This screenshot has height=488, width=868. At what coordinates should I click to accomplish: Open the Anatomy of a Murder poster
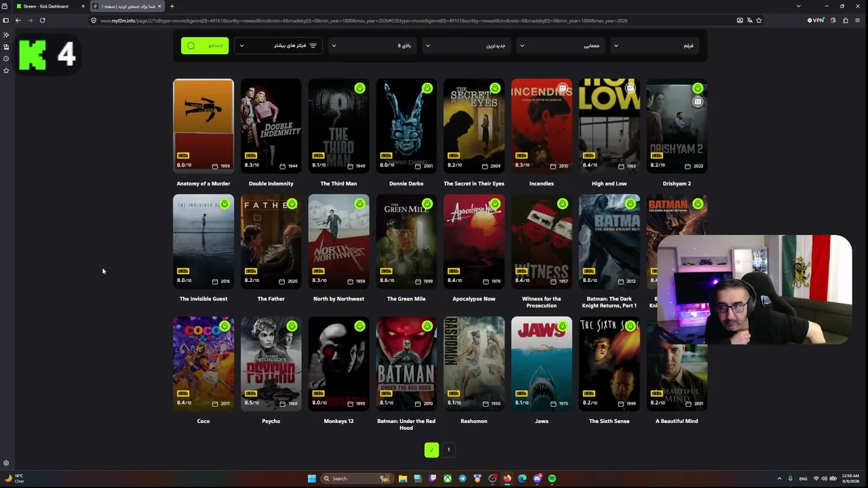tap(203, 126)
